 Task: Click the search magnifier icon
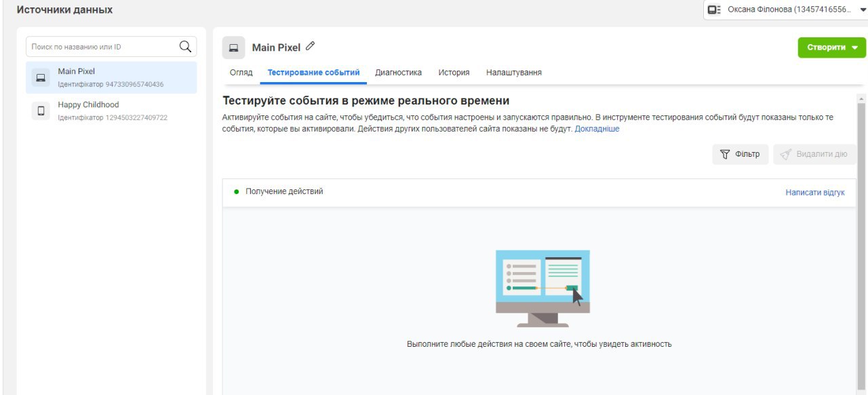coord(185,46)
